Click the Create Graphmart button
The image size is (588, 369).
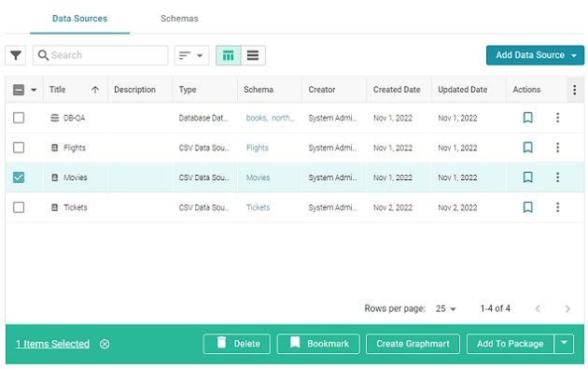pos(413,344)
